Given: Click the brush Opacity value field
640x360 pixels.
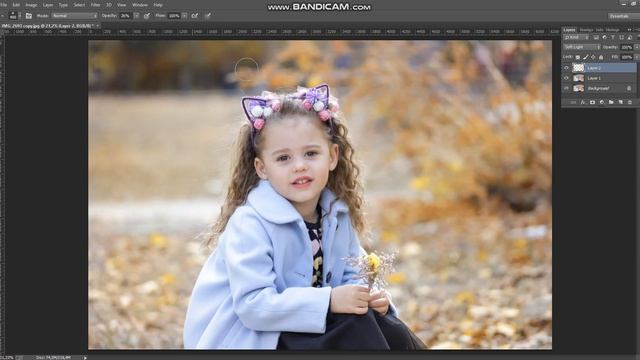Looking at the screenshot, I should 125,16.
